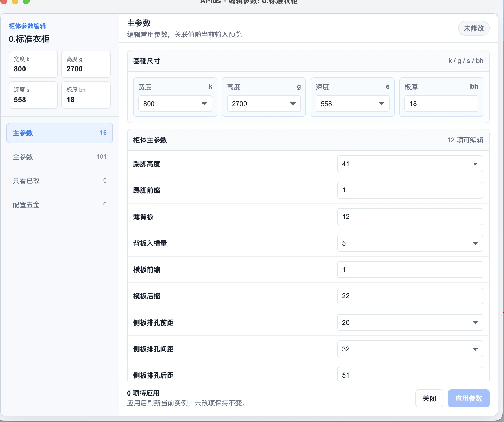Click the 板厚 bh summary card

click(86, 95)
